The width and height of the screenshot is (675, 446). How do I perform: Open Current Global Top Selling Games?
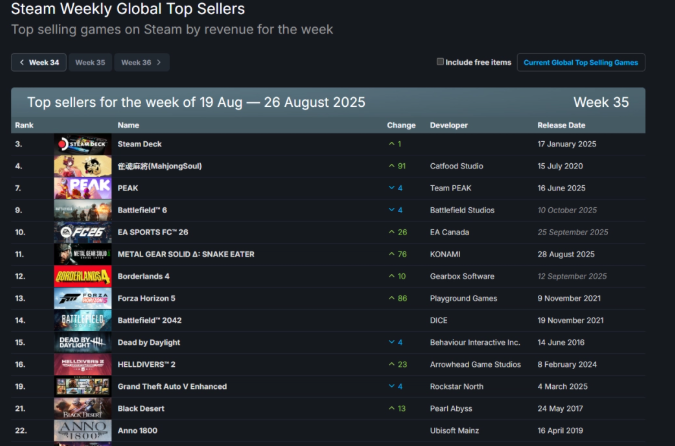coord(581,62)
